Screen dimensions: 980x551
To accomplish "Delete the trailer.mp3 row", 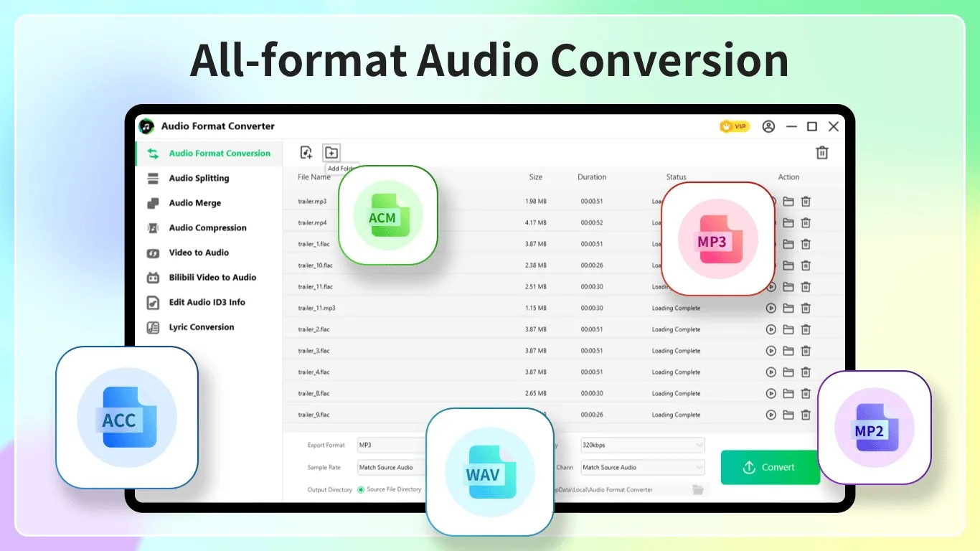I will pos(806,202).
